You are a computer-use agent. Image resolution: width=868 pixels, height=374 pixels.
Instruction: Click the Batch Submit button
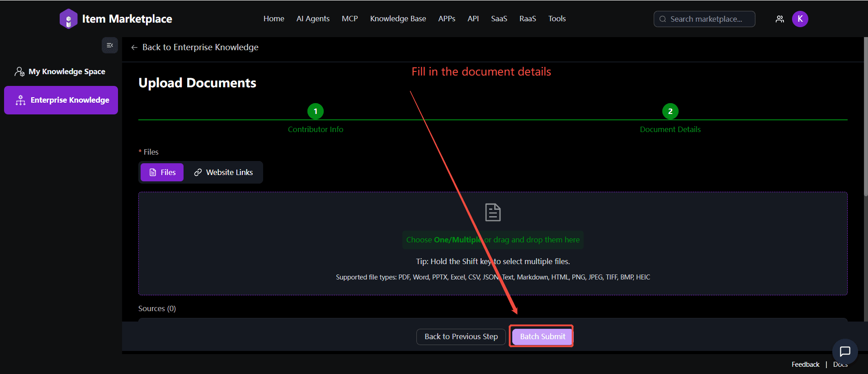point(542,336)
